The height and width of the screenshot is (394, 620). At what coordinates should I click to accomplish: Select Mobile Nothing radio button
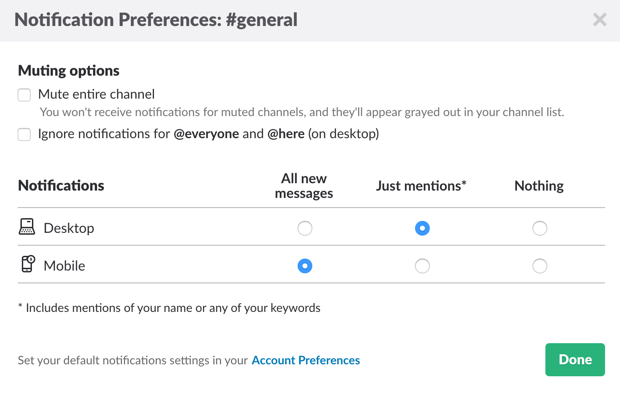pos(540,266)
